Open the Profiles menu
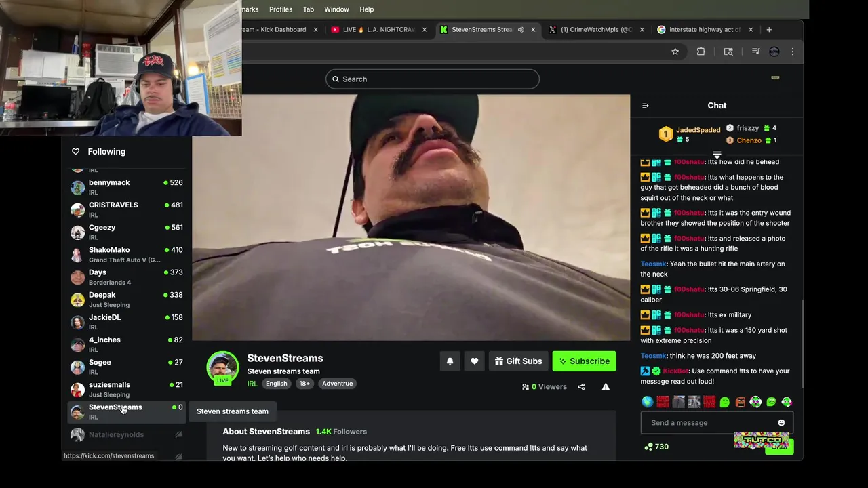Viewport: 868px width, 488px height. (x=281, y=9)
